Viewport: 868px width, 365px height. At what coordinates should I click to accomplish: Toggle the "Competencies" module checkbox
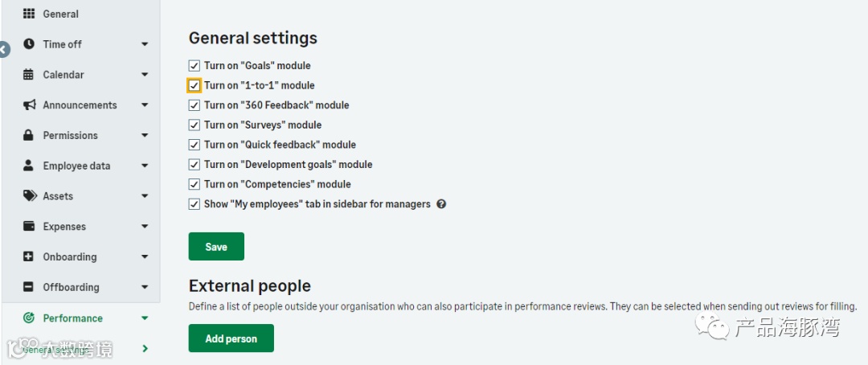[194, 184]
